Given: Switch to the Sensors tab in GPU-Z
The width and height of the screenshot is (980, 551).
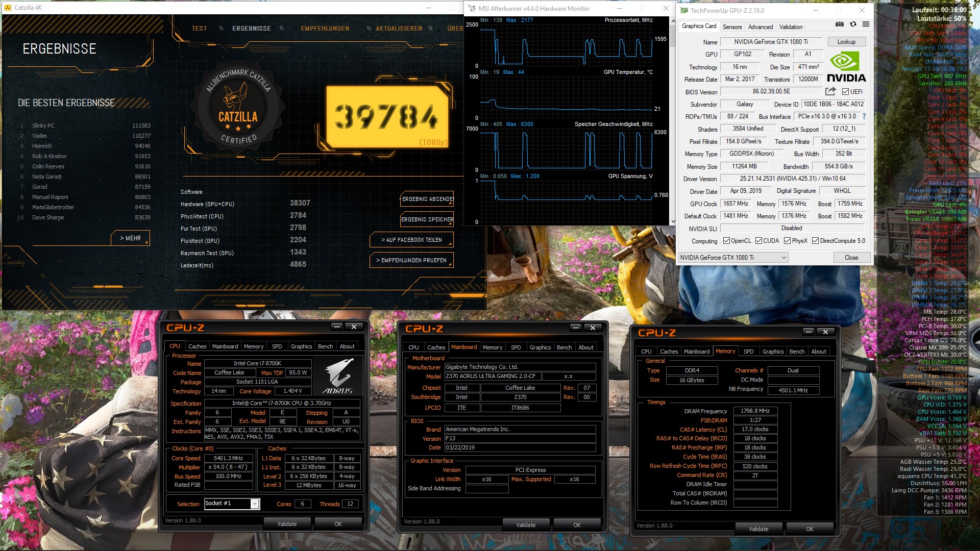Looking at the screenshot, I should tap(732, 27).
